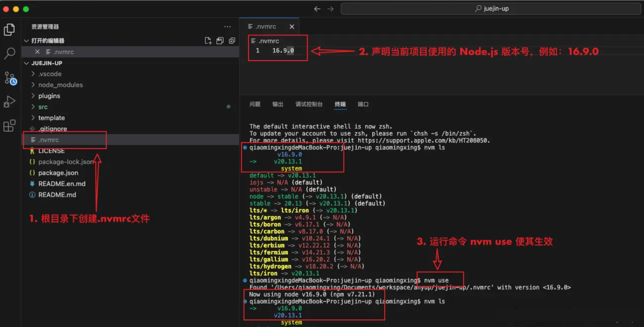Open explorer panel more actions menu
This screenshot has height=327, width=644.
click(x=228, y=27)
